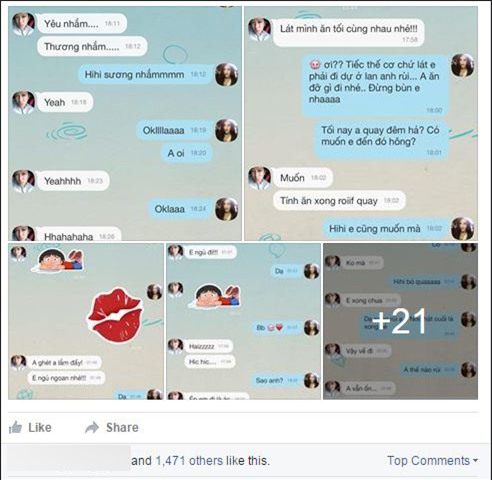Viewport: 492px width, 480px height.
Task: Click the Share button label
Action: tap(122, 428)
